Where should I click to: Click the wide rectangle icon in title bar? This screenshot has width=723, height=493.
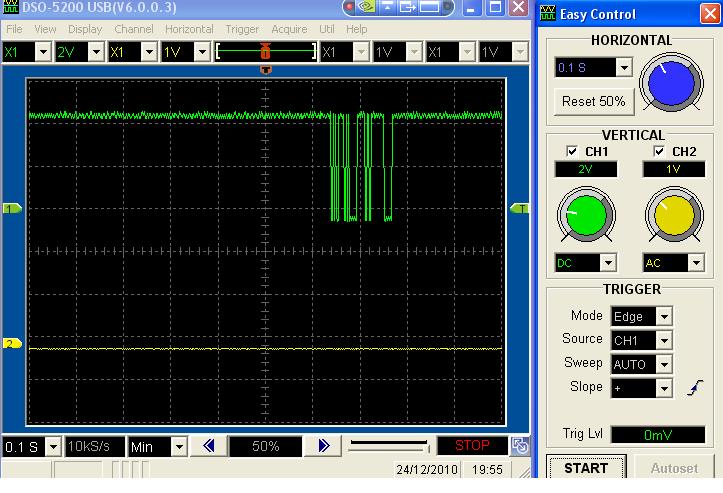click(x=429, y=6)
